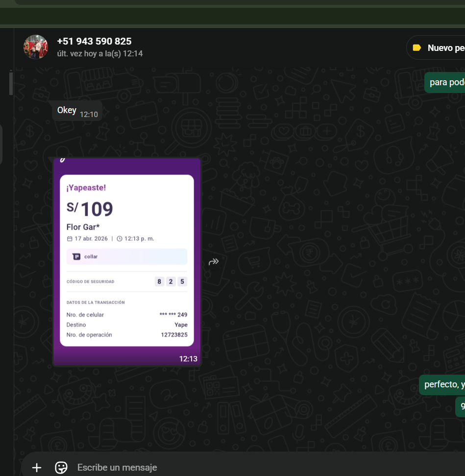Click the operation number 12723825
465x476 pixels.
pyautogui.click(x=174, y=335)
